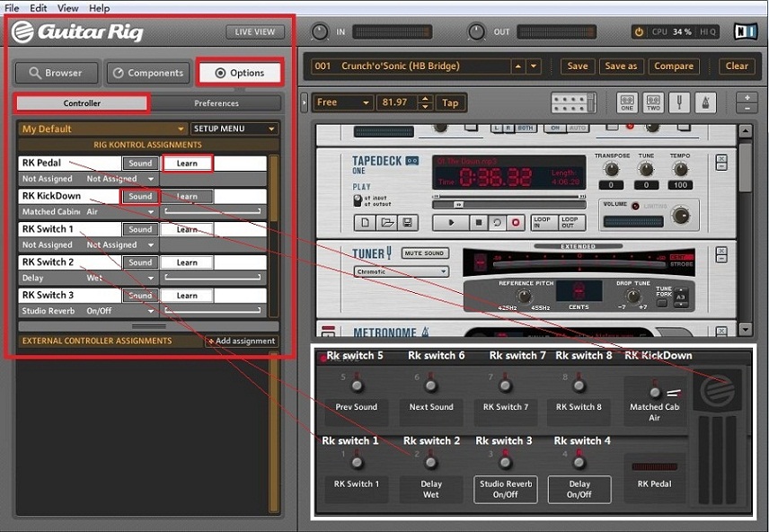Click the Tapedeck TEMPO knob
769x532 pixels.
(680, 171)
